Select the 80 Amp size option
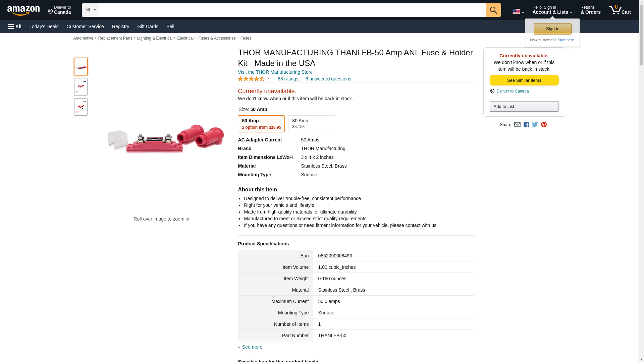 point(311,124)
